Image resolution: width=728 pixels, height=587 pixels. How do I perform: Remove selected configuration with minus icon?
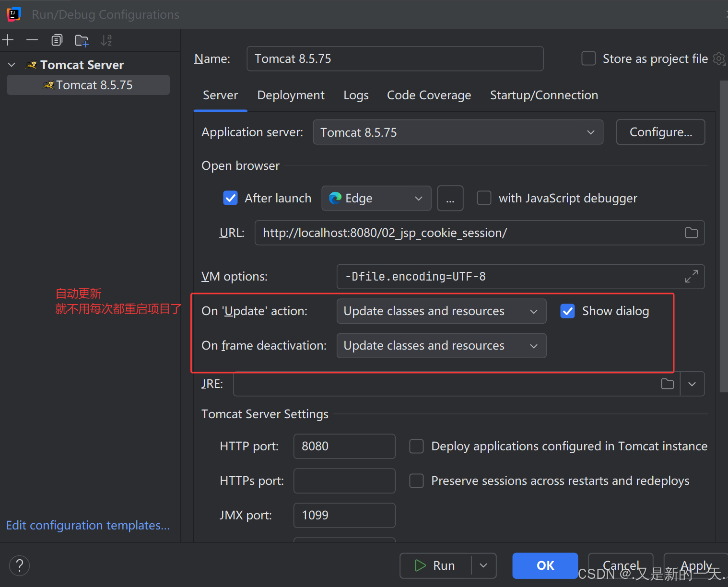[32, 40]
